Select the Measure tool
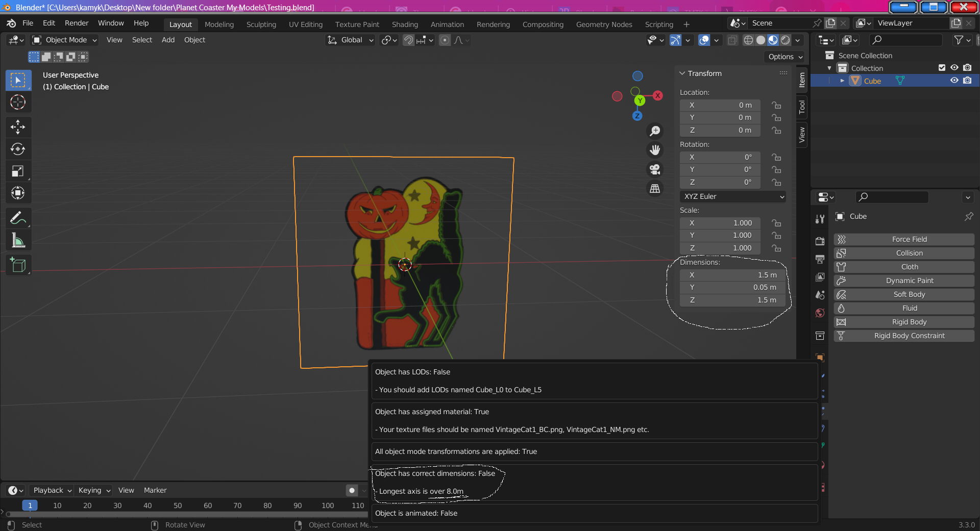The image size is (980, 531). click(x=18, y=240)
